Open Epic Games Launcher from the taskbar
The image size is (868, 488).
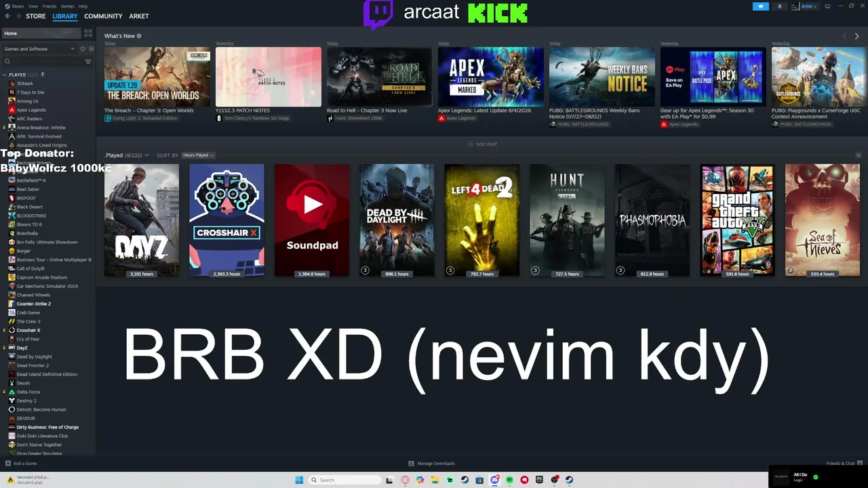pyautogui.click(x=539, y=480)
